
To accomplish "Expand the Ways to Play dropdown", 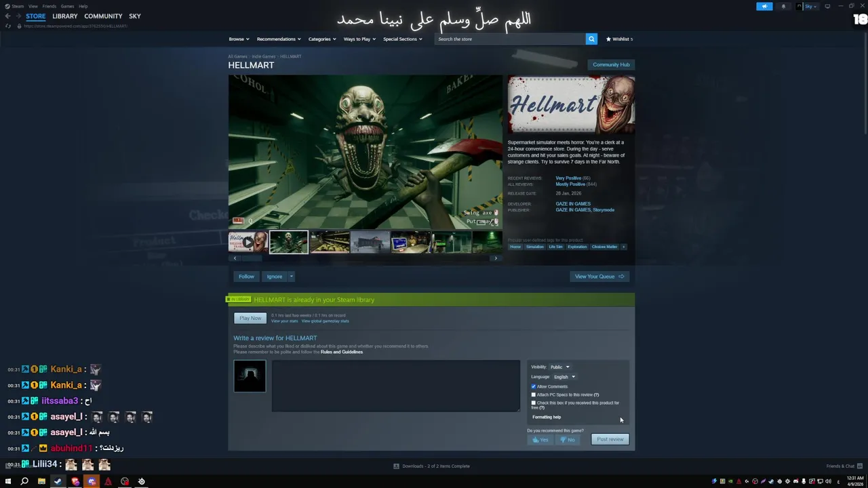I will 359,39.
